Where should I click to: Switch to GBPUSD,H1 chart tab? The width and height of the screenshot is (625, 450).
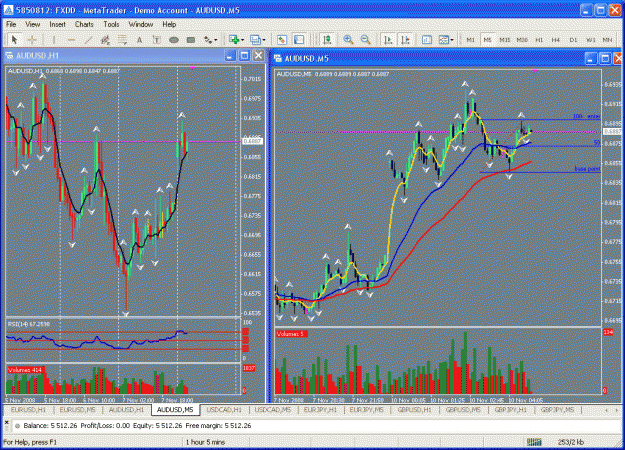(x=415, y=410)
